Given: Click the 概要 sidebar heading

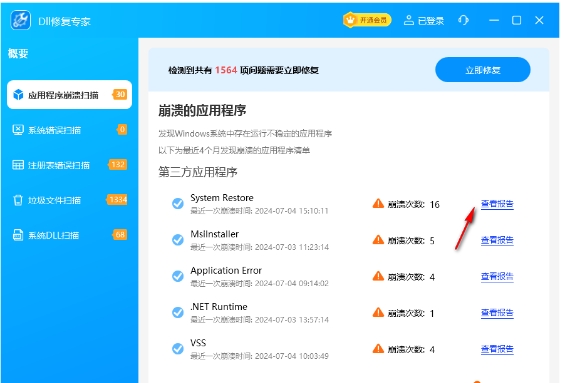Looking at the screenshot, I should (18, 53).
